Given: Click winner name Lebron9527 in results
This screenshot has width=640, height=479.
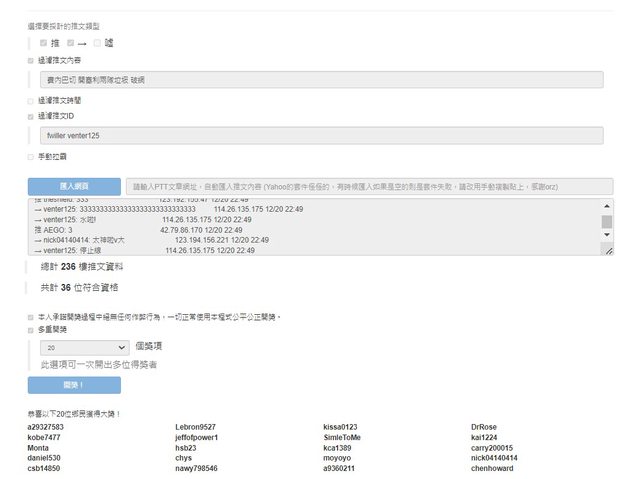Looking at the screenshot, I should 195,427.
